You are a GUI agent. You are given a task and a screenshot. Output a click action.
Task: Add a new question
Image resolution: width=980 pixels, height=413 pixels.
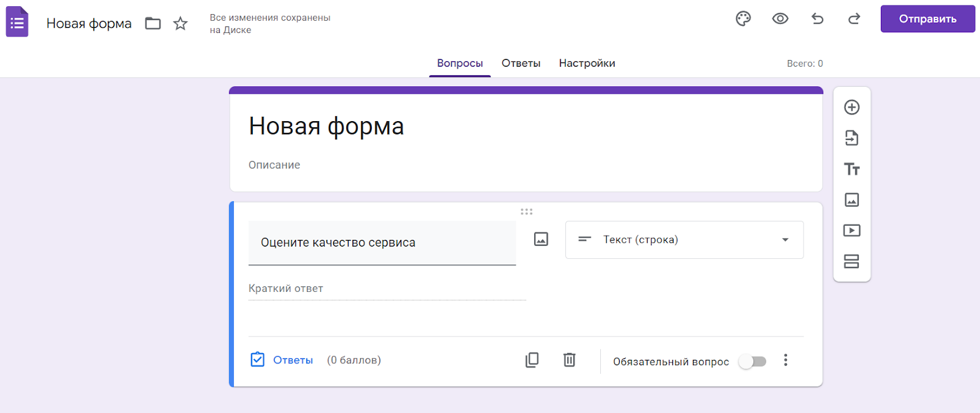pyautogui.click(x=852, y=108)
